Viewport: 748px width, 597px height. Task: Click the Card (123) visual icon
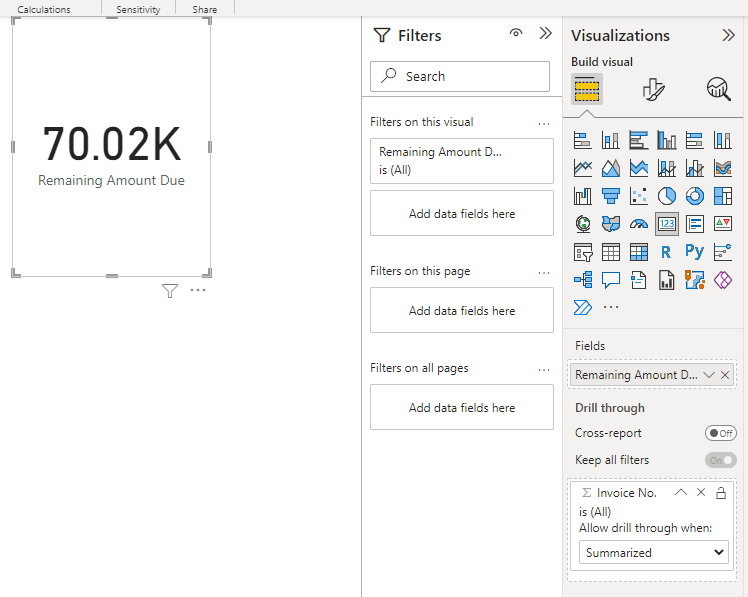[667, 223]
